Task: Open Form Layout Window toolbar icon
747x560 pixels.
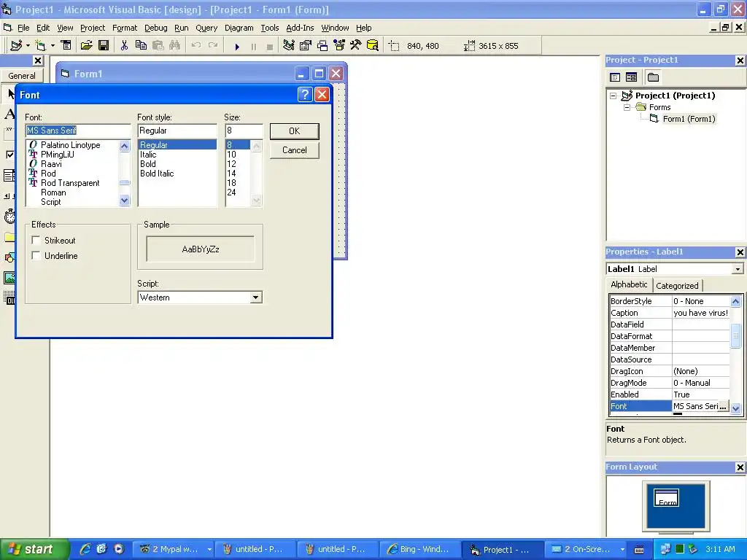Action: point(322,46)
